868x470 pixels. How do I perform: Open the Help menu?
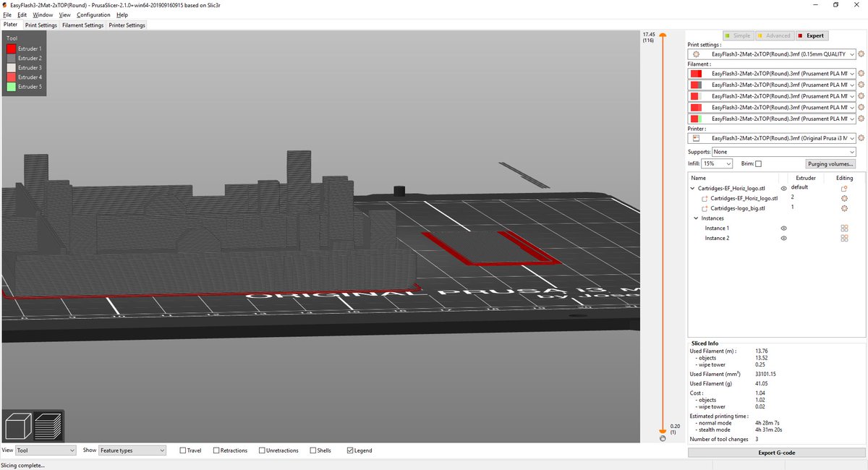pyautogui.click(x=122, y=14)
